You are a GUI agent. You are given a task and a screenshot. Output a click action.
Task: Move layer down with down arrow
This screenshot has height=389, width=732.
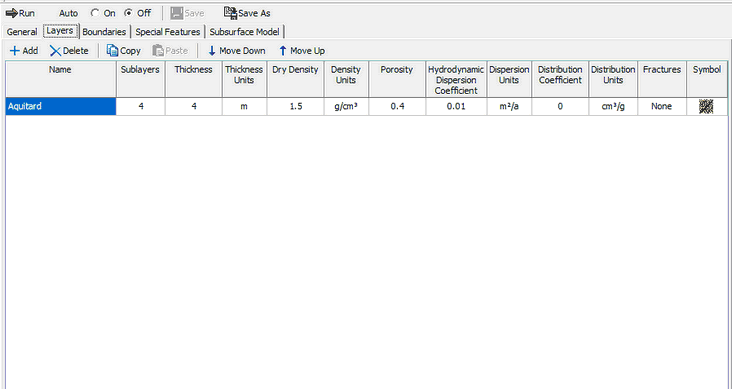[212, 50]
